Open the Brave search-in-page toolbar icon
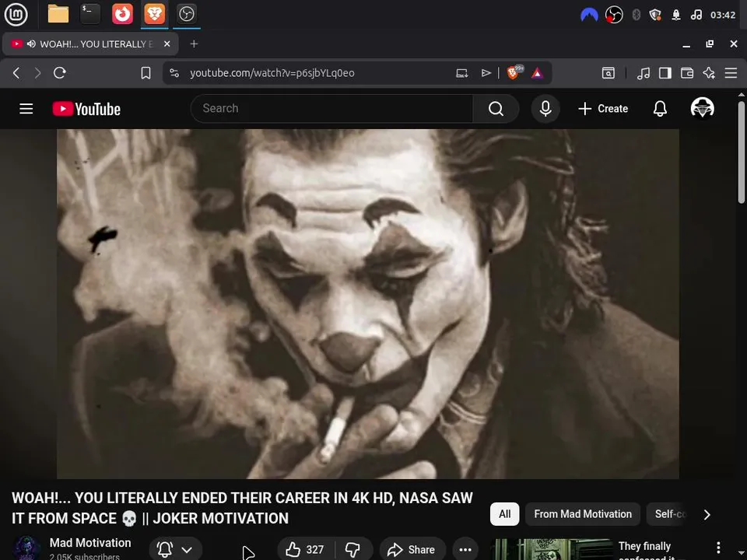 click(608, 73)
